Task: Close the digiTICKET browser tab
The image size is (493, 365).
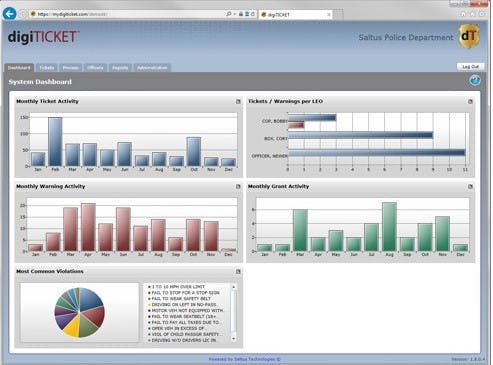Action: pos(329,15)
